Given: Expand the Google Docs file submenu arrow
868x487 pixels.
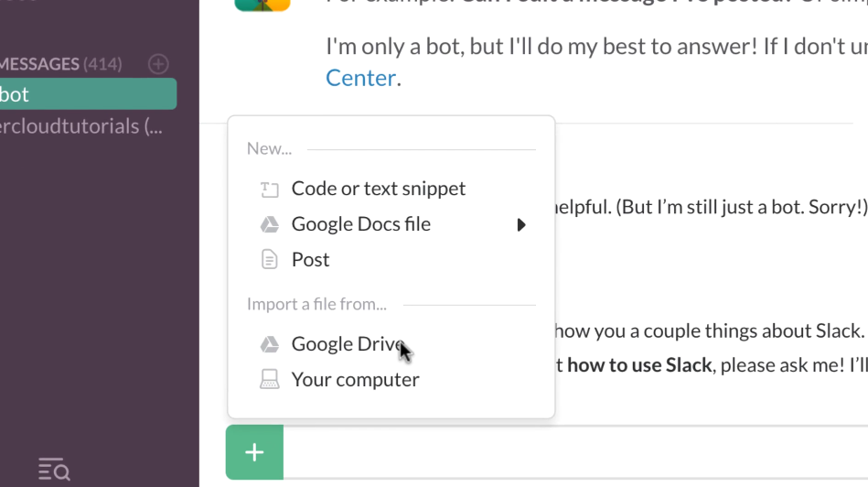Looking at the screenshot, I should [521, 224].
